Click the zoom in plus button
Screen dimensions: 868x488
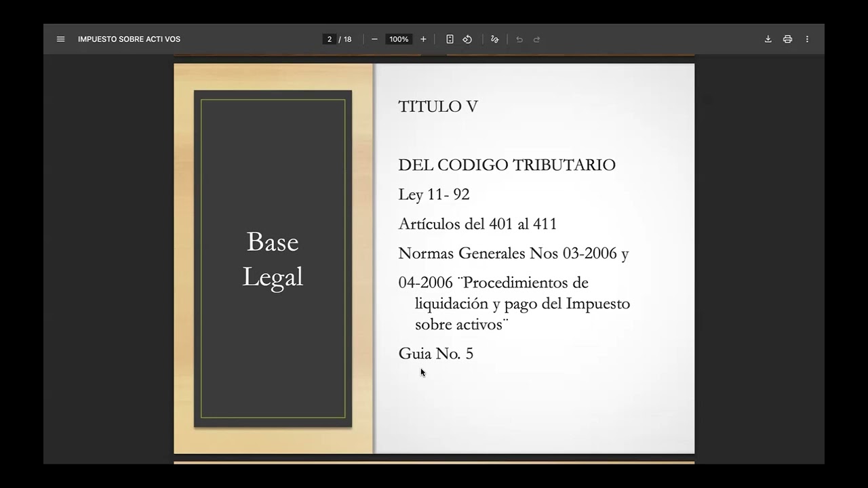click(423, 39)
